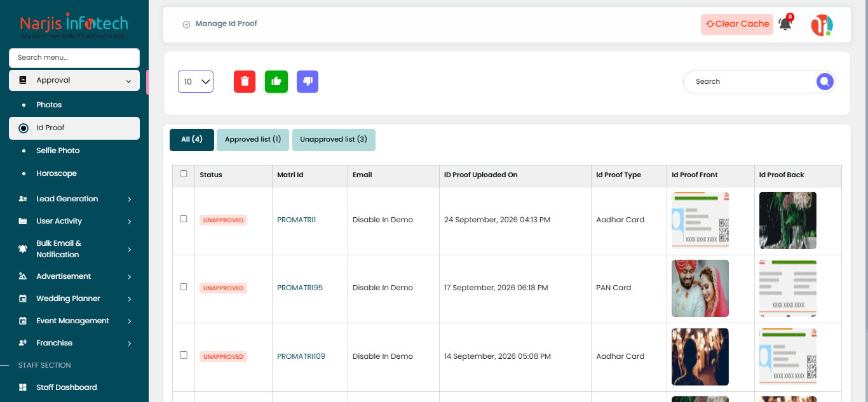
Task: Switch to the Approved list (1) tab
Action: click(x=253, y=140)
